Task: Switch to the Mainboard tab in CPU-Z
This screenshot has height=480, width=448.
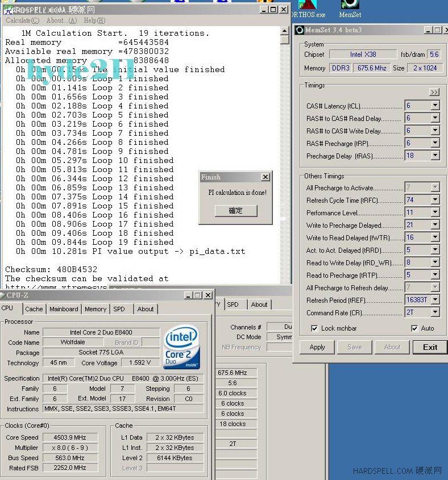Action: click(64, 309)
